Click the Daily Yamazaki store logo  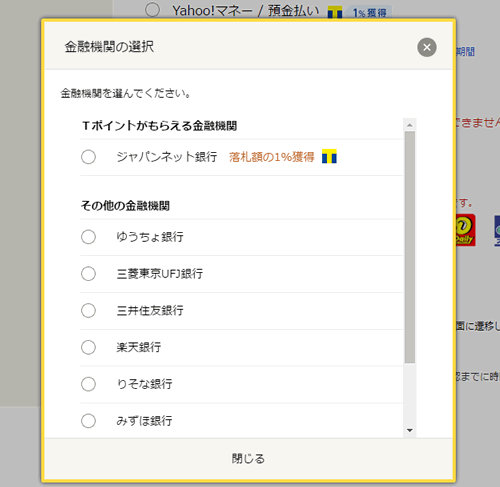coord(465,230)
